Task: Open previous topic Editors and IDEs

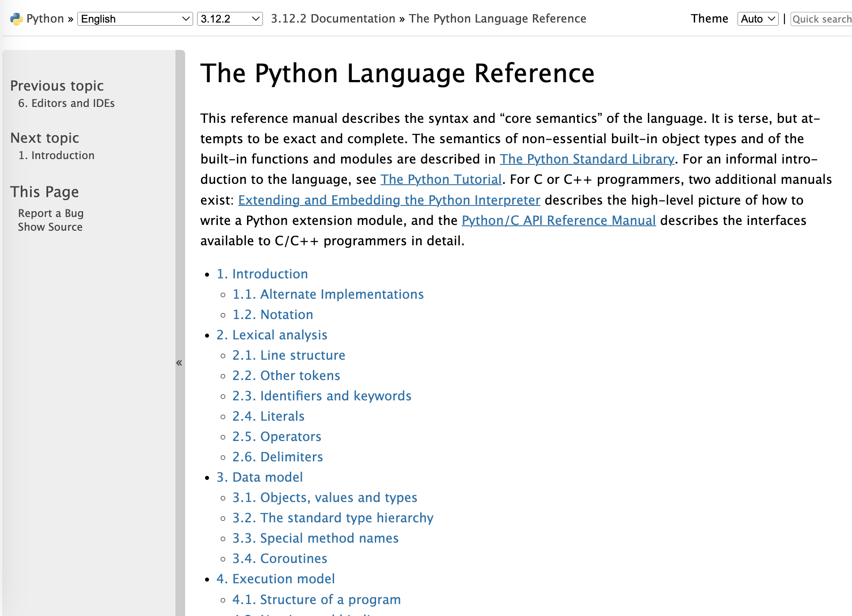Action: point(66,103)
